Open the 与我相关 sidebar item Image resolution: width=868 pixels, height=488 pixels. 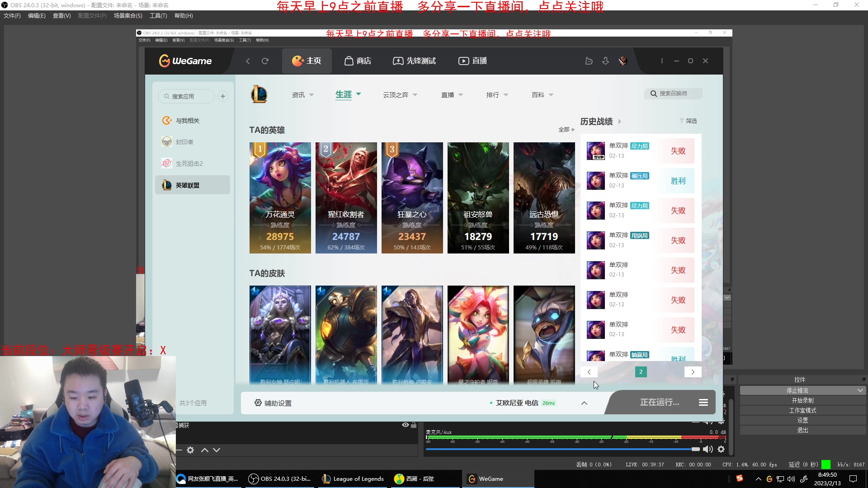coord(192,121)
